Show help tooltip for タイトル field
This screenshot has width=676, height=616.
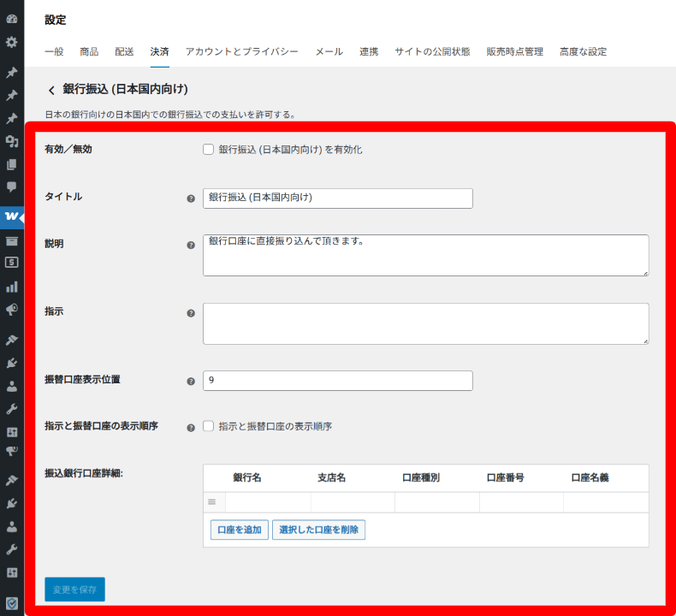coord(191,198)
